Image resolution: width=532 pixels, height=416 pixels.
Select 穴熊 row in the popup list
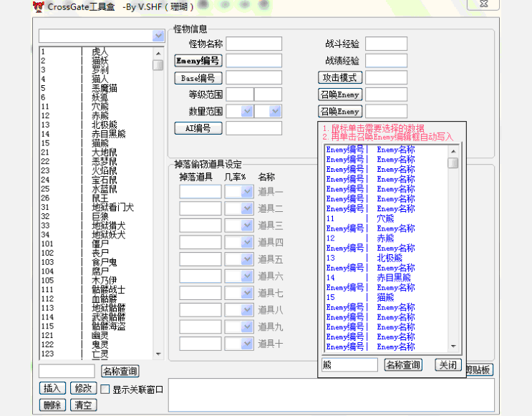387,218
